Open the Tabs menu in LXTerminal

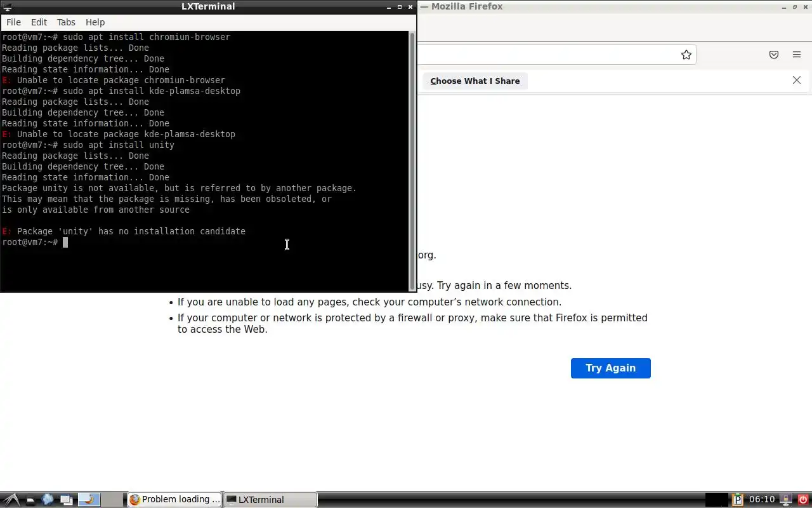(66, 22)
